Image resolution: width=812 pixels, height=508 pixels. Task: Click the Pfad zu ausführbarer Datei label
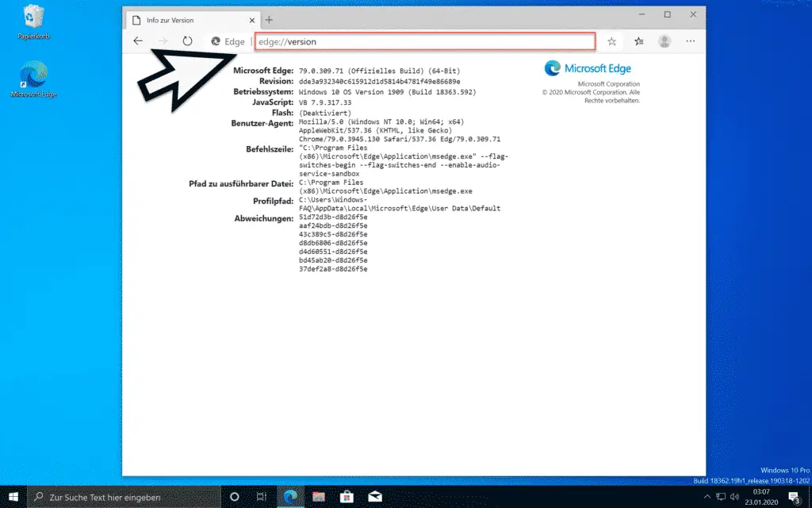pos(241,184)
